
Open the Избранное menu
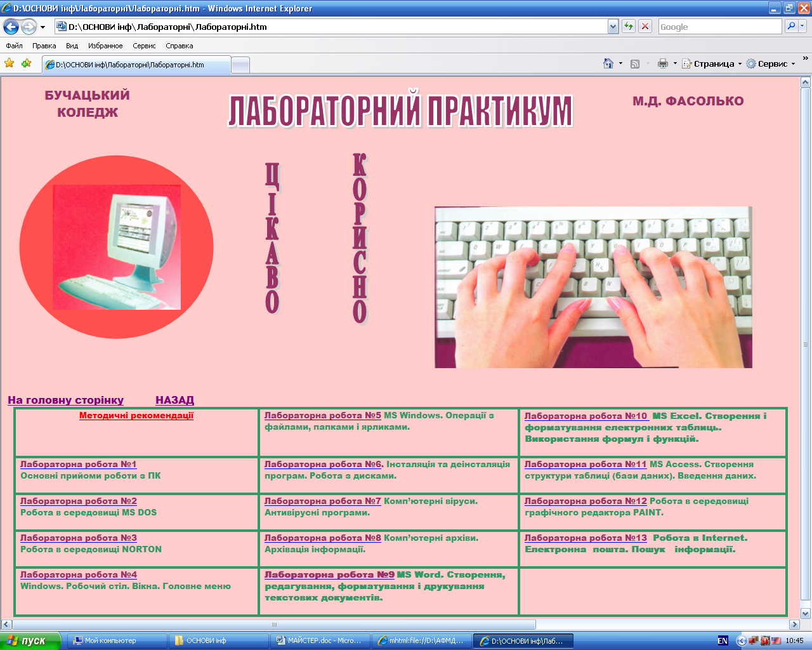pos(105,46)
